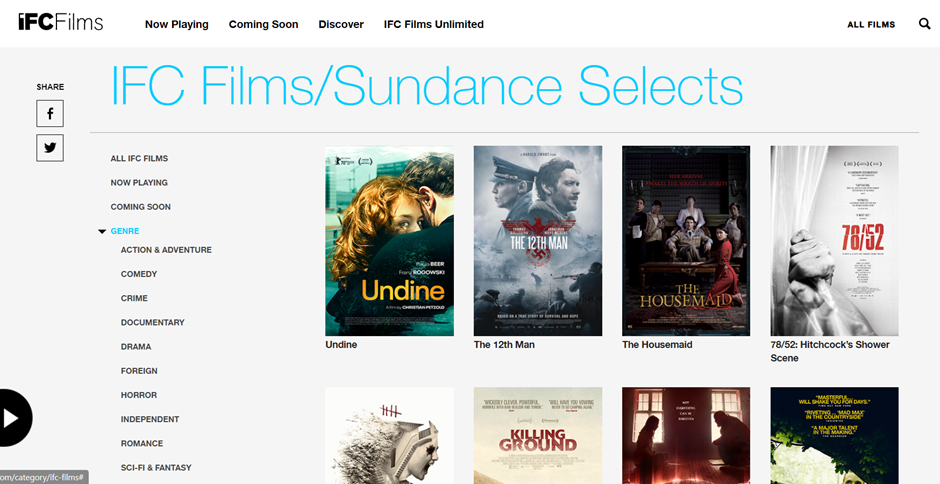Open the Discover menu item
Image resolution: width=940 pixels, height=484 pixels.
pyautogui.click(x=341, y=25)
